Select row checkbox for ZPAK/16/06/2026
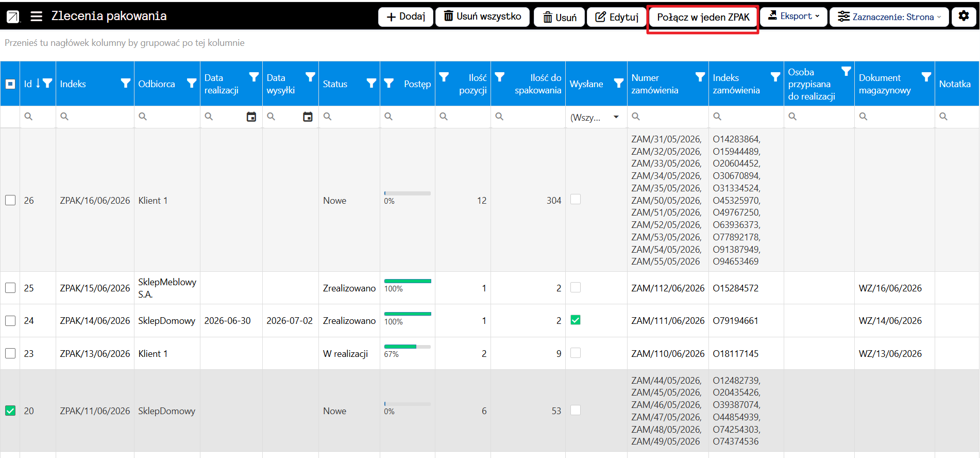 (x=10, y=200)
